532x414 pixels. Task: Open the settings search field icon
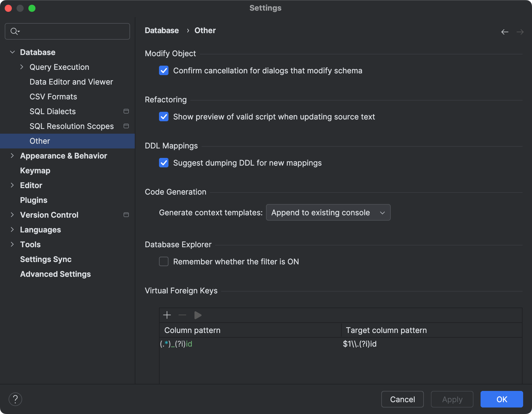[x=14, y=31]
